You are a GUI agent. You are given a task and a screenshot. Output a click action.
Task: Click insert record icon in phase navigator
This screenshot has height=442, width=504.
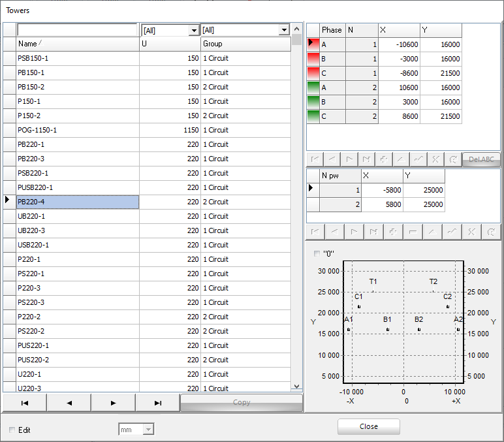(x=384, y=159)
